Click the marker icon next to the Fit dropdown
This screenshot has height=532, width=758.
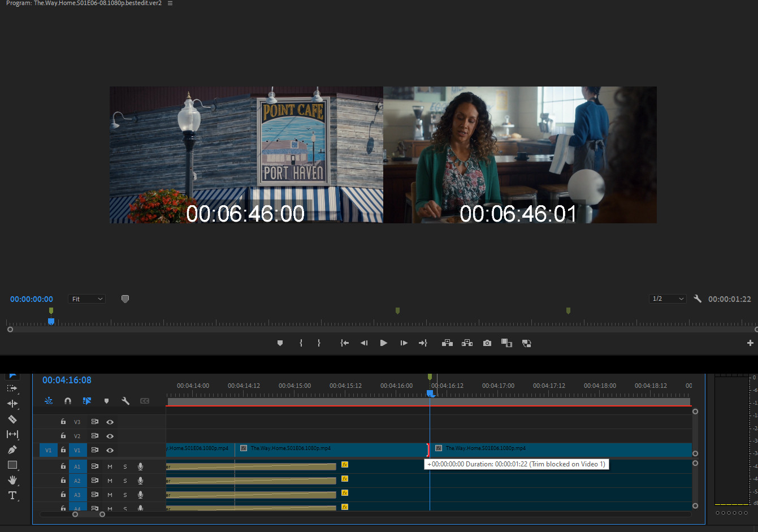tap(125, 299)
